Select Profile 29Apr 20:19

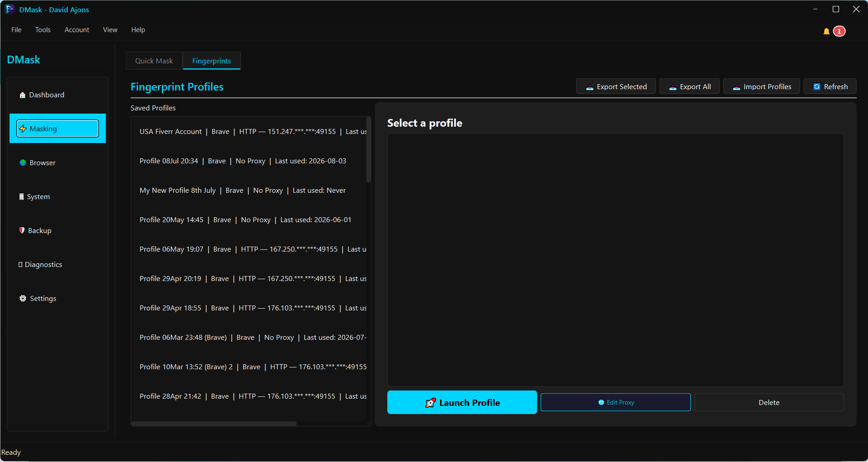point(249,279)
